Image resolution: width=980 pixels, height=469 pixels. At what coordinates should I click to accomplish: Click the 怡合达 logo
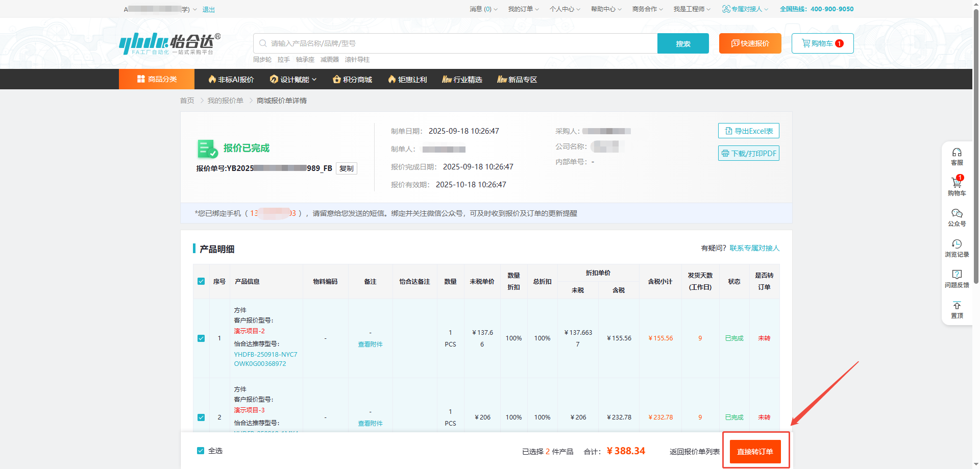[169, 43]
